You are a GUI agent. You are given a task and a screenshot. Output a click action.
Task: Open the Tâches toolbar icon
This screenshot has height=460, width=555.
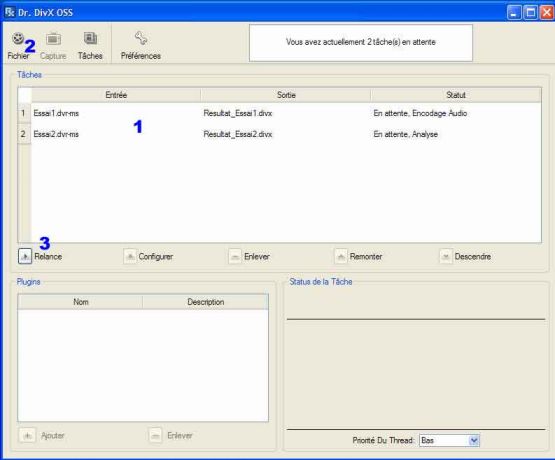tap(90, 38)
